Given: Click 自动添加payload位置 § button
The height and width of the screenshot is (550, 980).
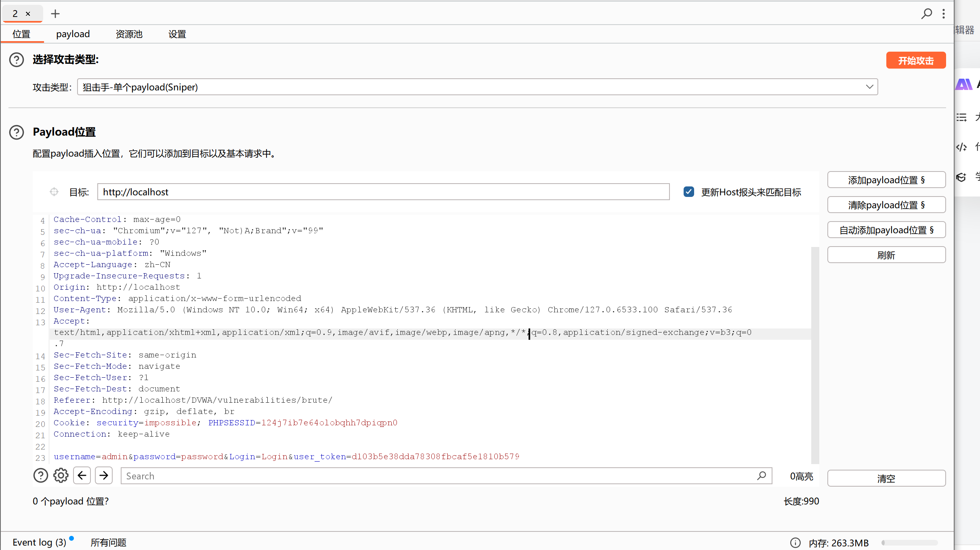Looking at the screenshot, I should coord(886,230).
